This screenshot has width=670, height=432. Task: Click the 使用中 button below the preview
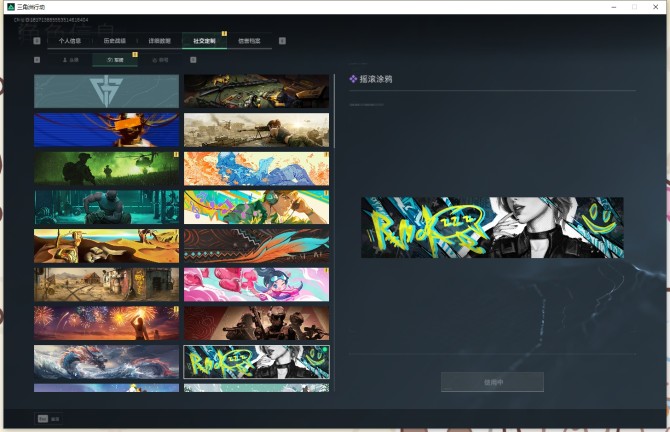[x=492, y=382]
